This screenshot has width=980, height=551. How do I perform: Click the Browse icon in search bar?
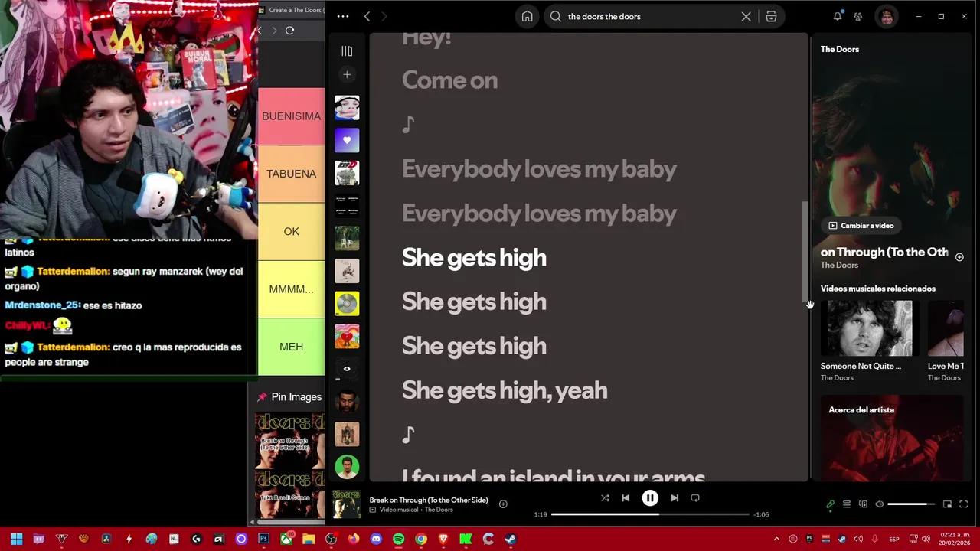click(771, 16)
